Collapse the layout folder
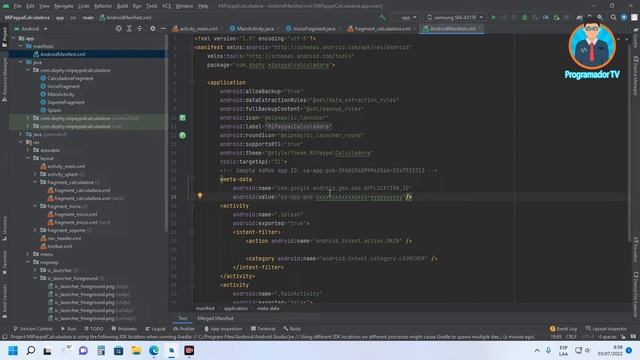The width and height of the screenshot is (640, 360). pyautogui.click(x=28, y=158)
